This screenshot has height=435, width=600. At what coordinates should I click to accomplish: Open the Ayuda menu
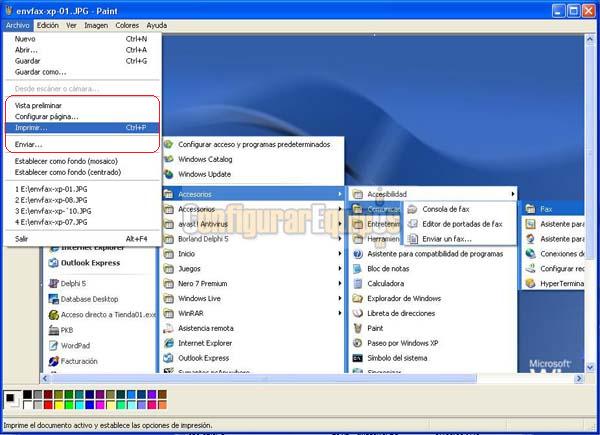coord(157,25)
